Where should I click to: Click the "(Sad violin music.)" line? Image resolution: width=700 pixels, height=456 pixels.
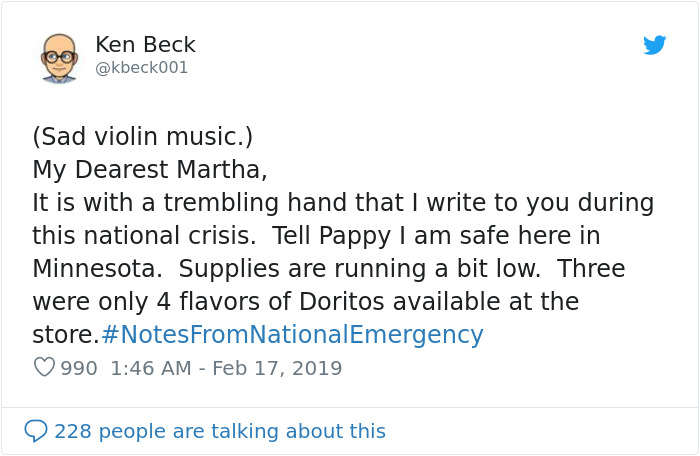coord(143,136)
